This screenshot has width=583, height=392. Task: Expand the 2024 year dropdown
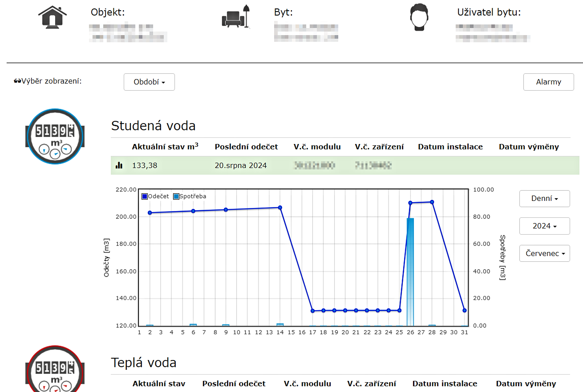point(544,226)
